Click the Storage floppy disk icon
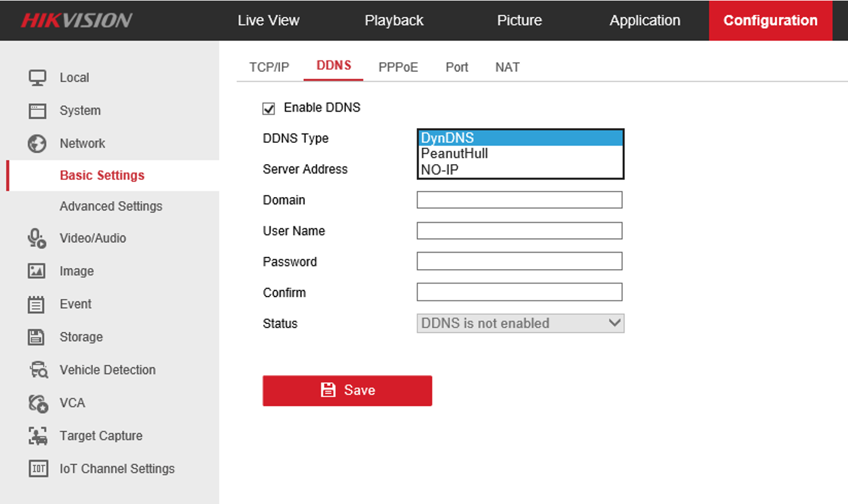 (37, 337)
